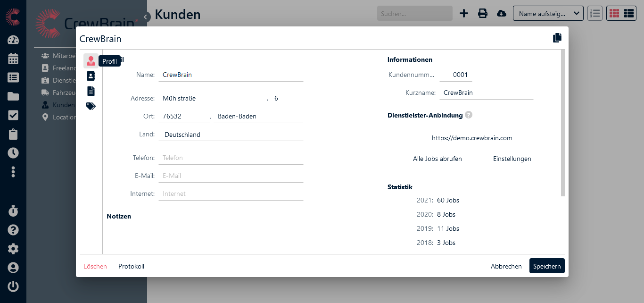Click into the Telefon input field
644x303 pixels.
tap(231, 158)
